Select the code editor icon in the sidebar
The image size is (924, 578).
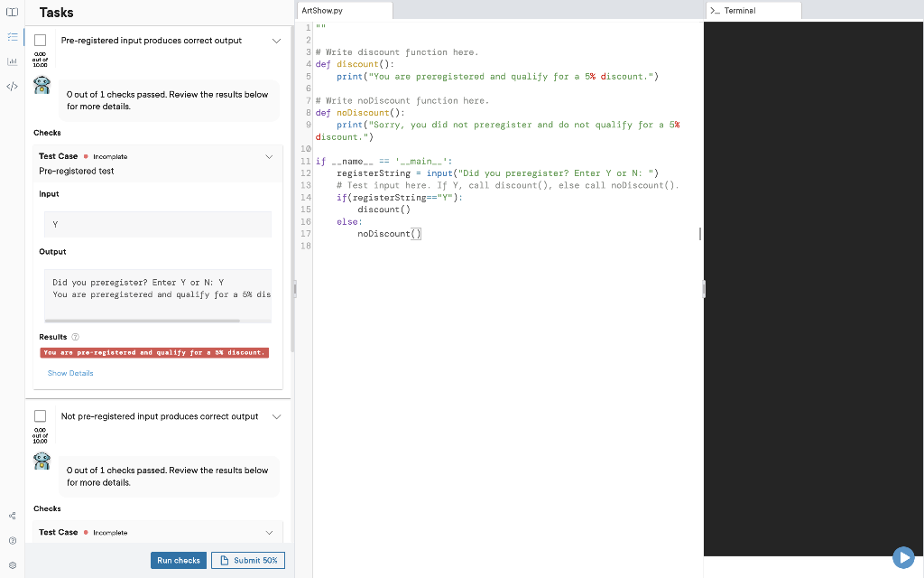tap(12, 88)
